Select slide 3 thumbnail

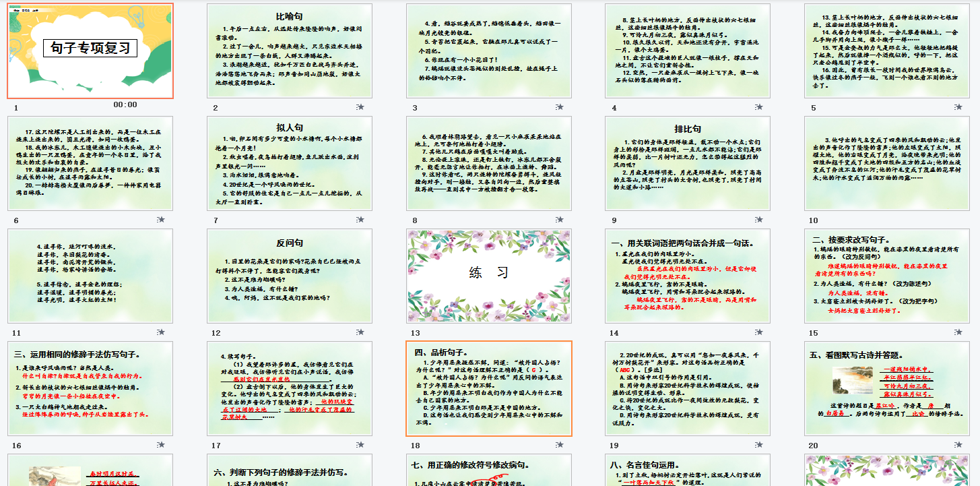click(490, 51)
